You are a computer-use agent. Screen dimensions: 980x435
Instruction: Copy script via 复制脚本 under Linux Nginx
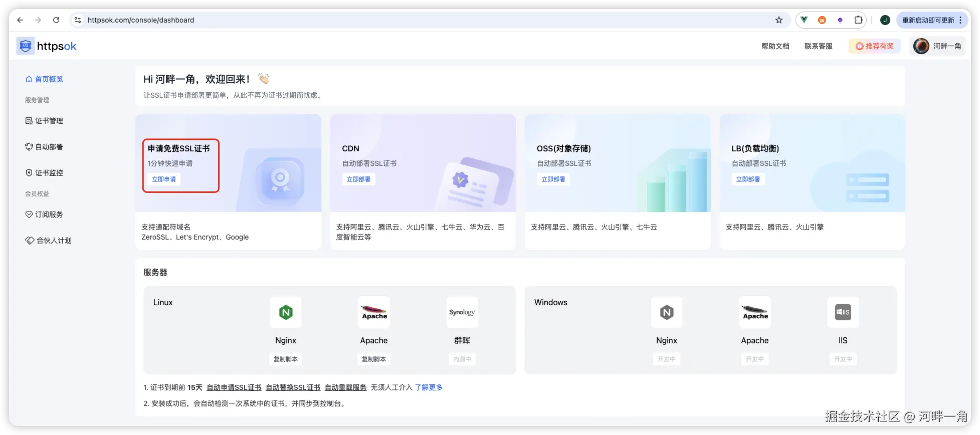(286, 359)
